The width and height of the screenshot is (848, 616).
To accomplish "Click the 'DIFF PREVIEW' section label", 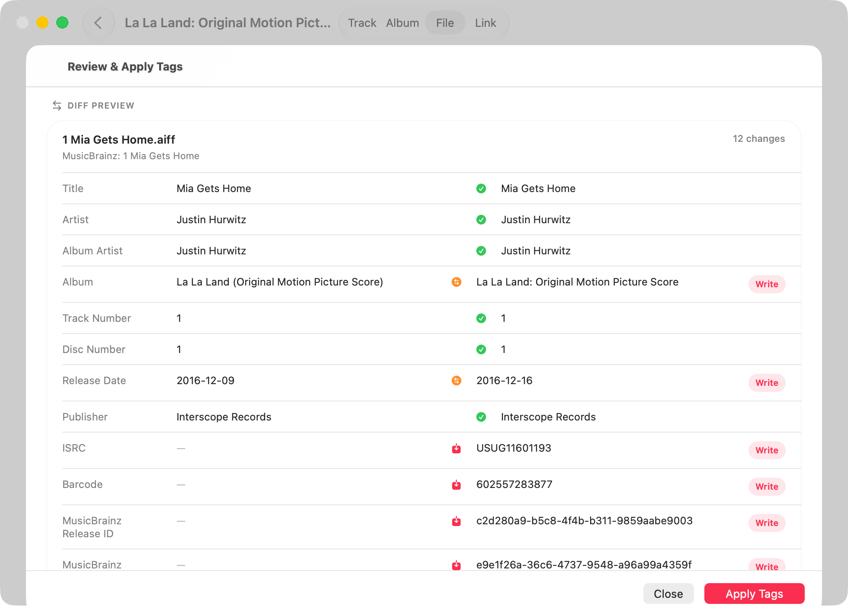I will 101,106.
